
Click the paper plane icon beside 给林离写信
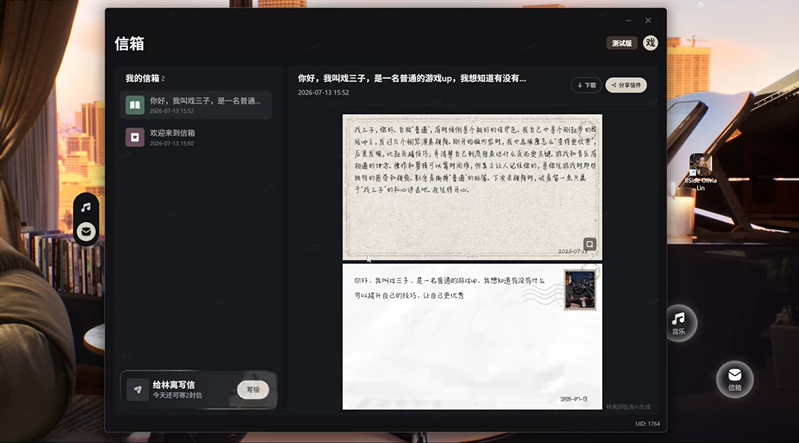point(138,389)
